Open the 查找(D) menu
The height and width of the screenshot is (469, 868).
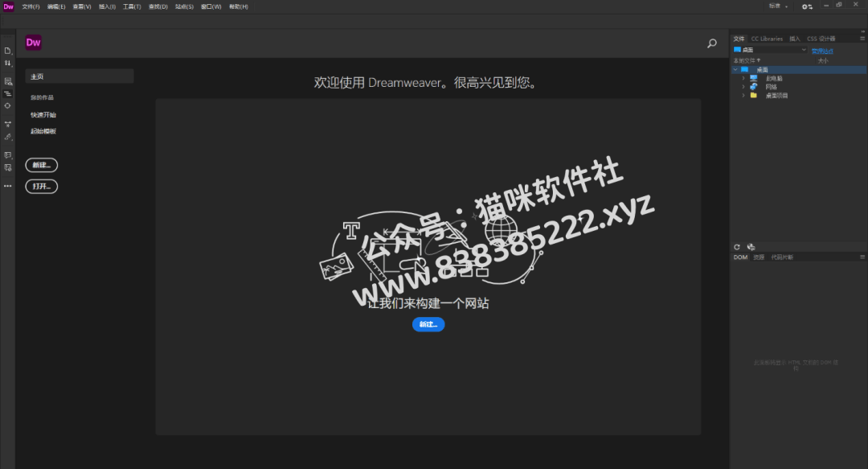[158, 6]
